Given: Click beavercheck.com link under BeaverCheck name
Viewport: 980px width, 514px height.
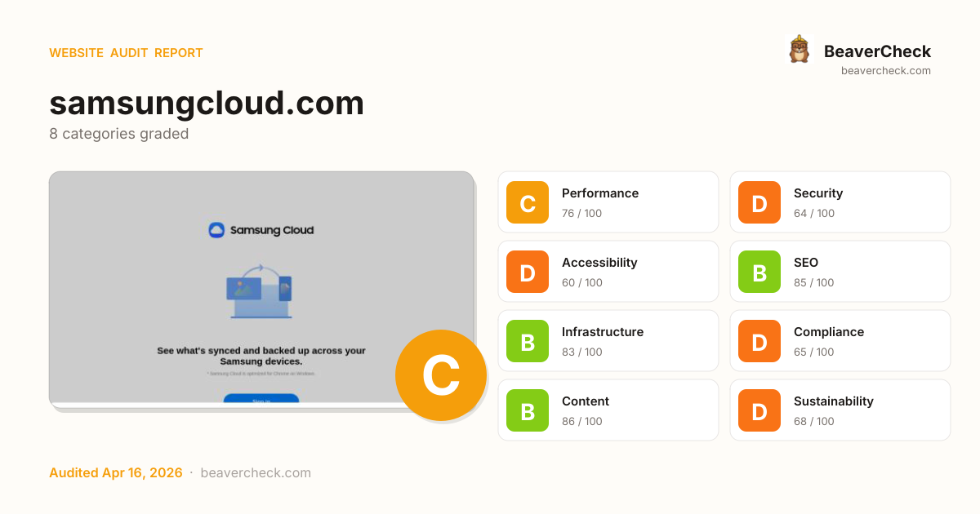Looking at the screenshot, I should point(885,71).
